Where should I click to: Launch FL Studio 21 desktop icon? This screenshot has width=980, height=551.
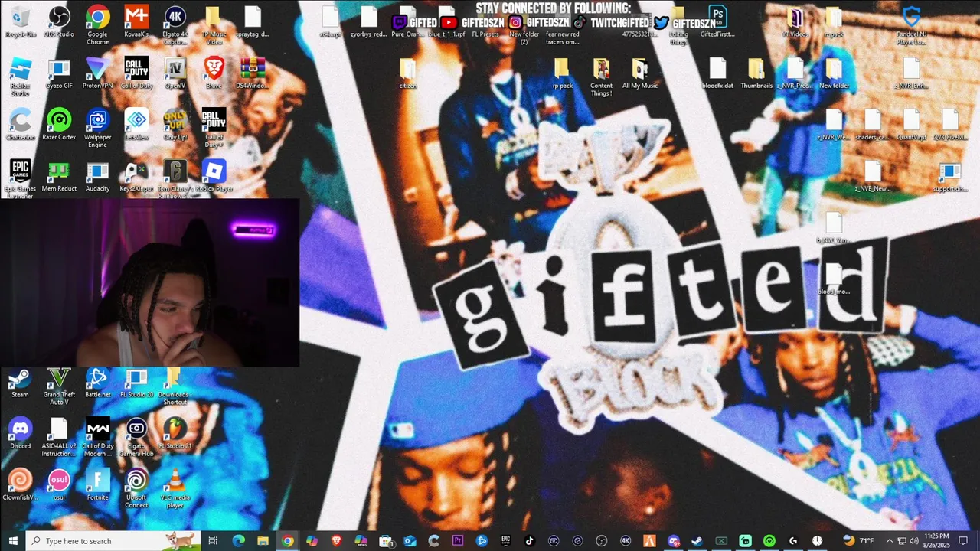pyautogui.click(x=175, y=434)
